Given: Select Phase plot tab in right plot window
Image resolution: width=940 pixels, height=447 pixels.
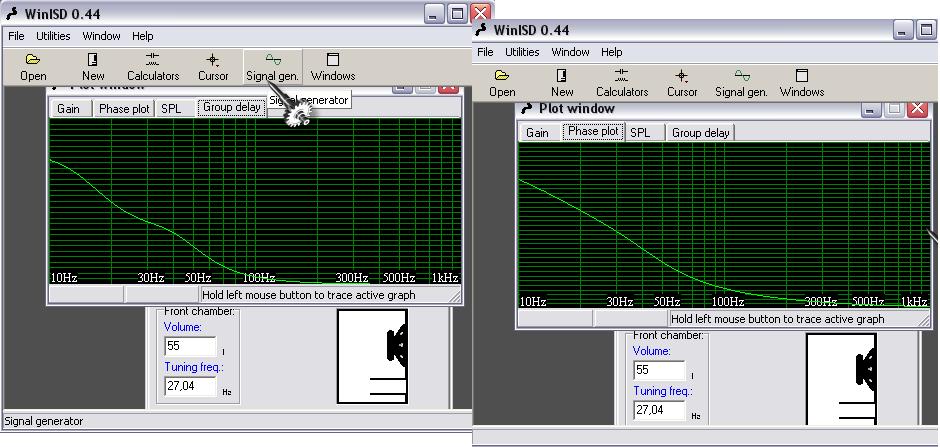Looking at the screenshot, I should pos(593,132).
